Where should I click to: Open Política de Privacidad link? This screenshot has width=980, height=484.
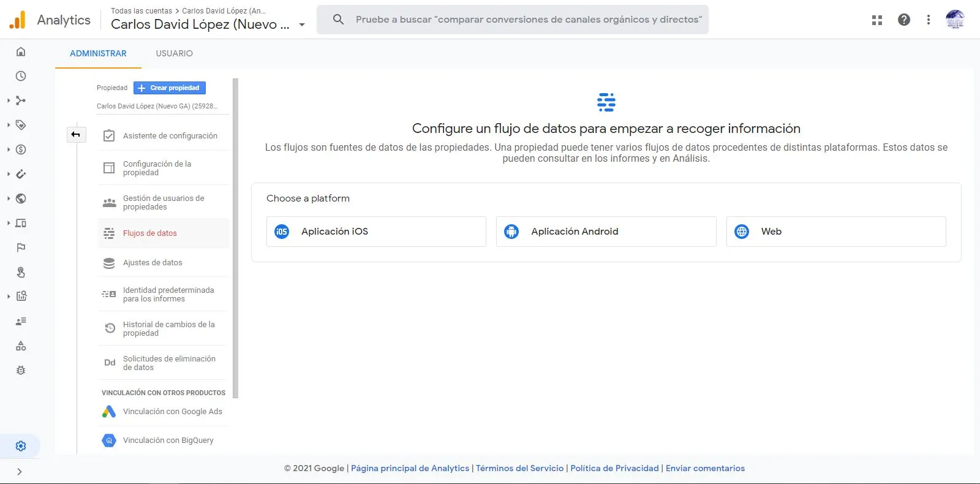coord(614,468)
